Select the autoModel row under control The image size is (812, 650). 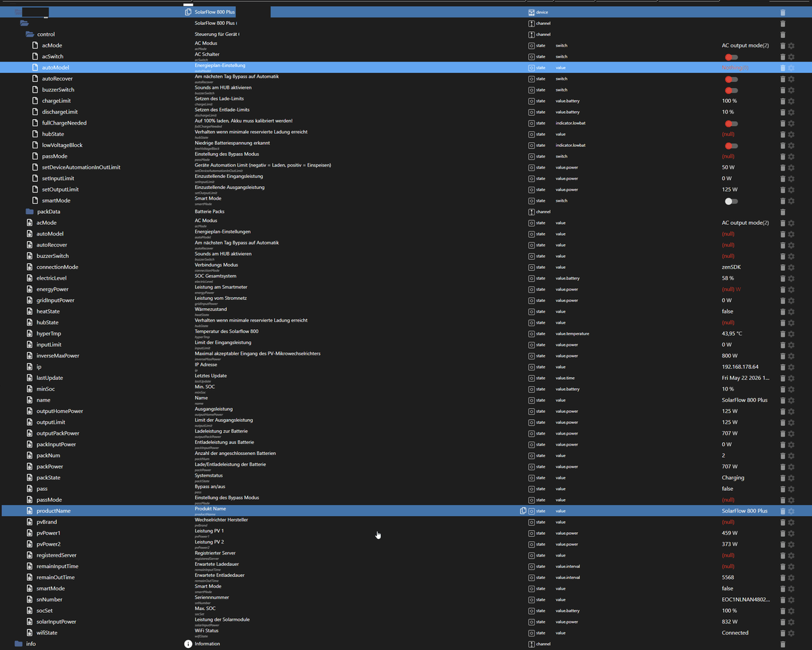click(406, 68)
